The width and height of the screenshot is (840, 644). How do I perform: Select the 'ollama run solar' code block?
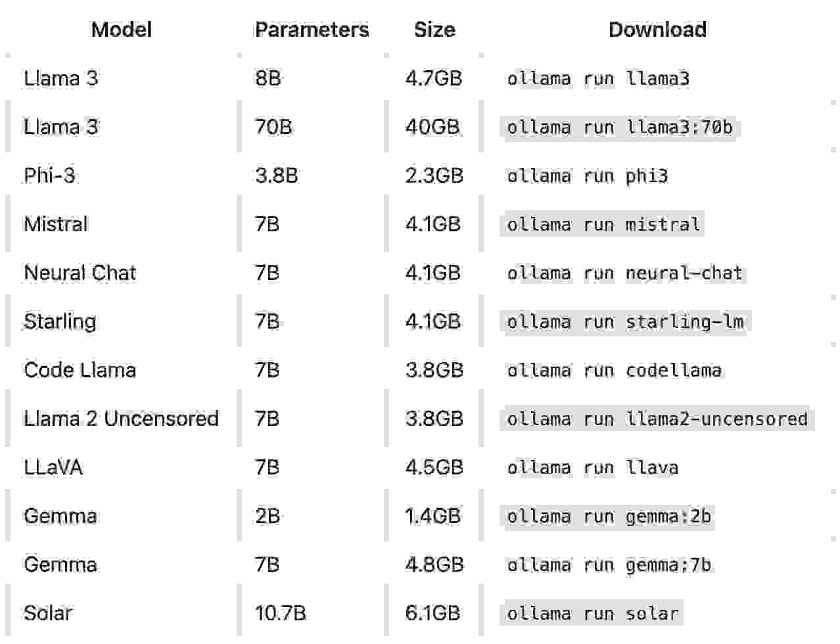click(x=593, y=614)
